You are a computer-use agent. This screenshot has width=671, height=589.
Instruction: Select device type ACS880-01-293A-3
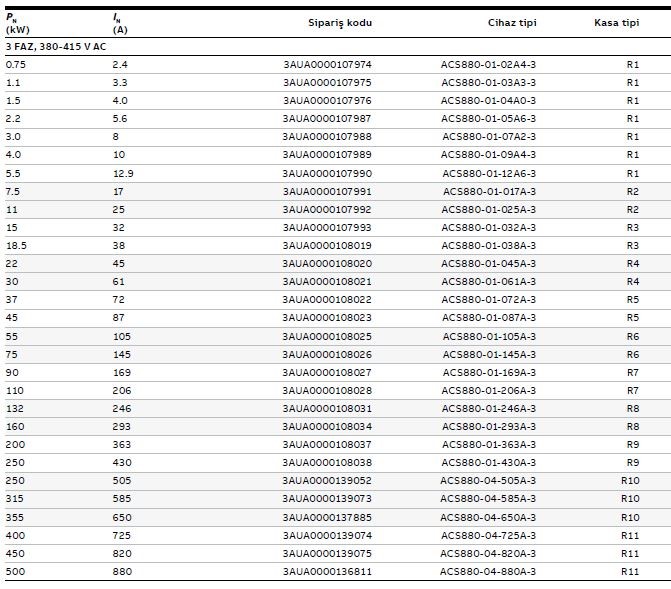point(489,426)
